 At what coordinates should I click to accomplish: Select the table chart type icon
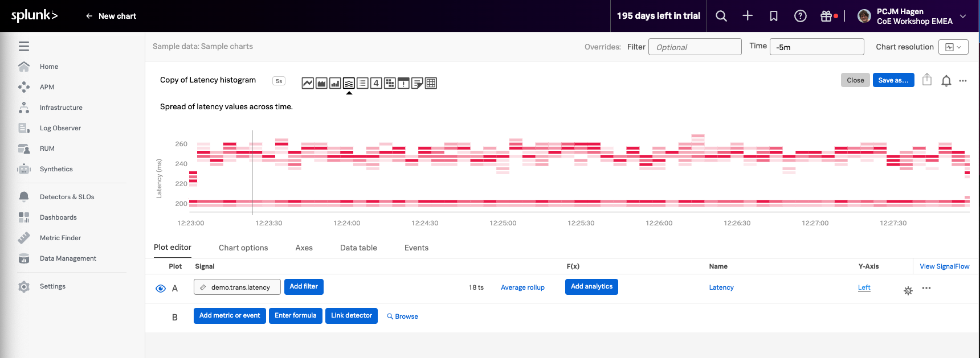pos(431,83)
